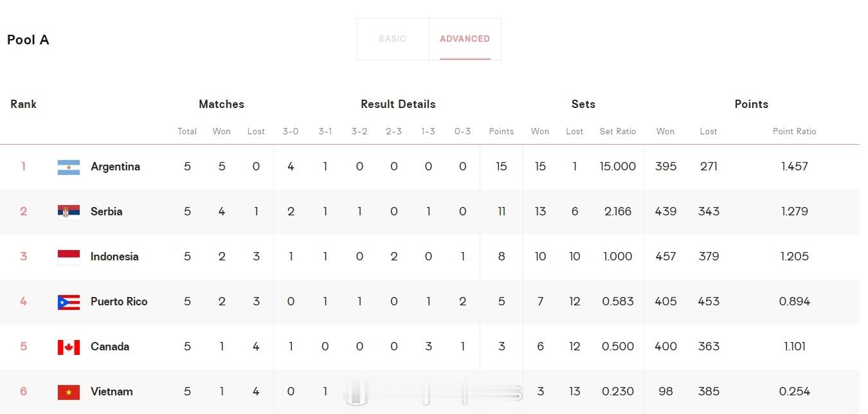
Task: Click the Rank column header
Action: [24, 104]
